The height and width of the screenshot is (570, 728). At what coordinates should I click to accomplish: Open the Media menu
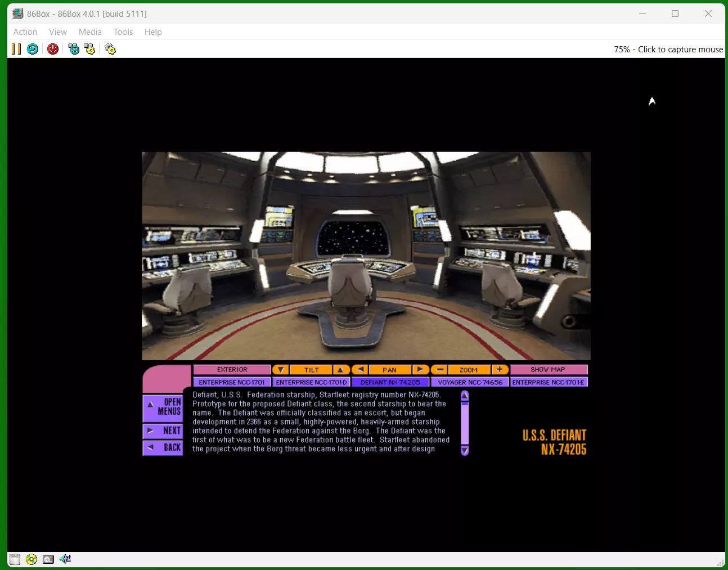tap(90, 32)
